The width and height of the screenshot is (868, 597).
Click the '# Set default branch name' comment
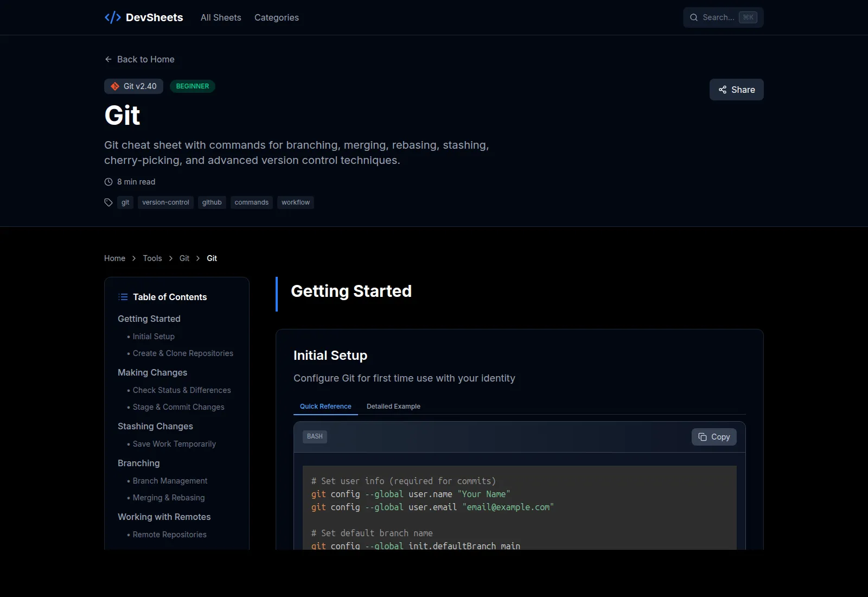[372, 533]
